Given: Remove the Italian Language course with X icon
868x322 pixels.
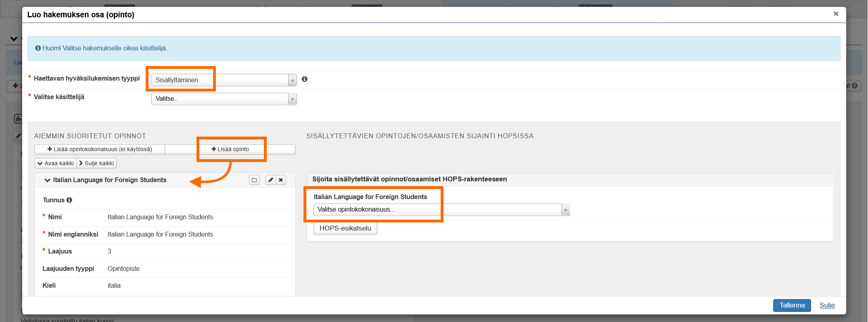Looking at the screenshot, I should tap(281, 180).
